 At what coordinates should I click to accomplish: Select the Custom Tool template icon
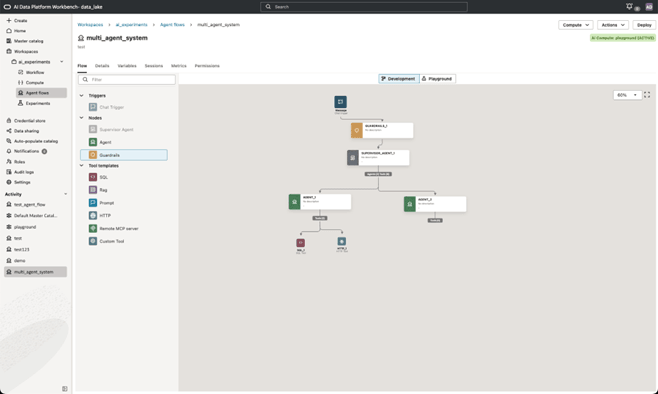pos(93,241)
